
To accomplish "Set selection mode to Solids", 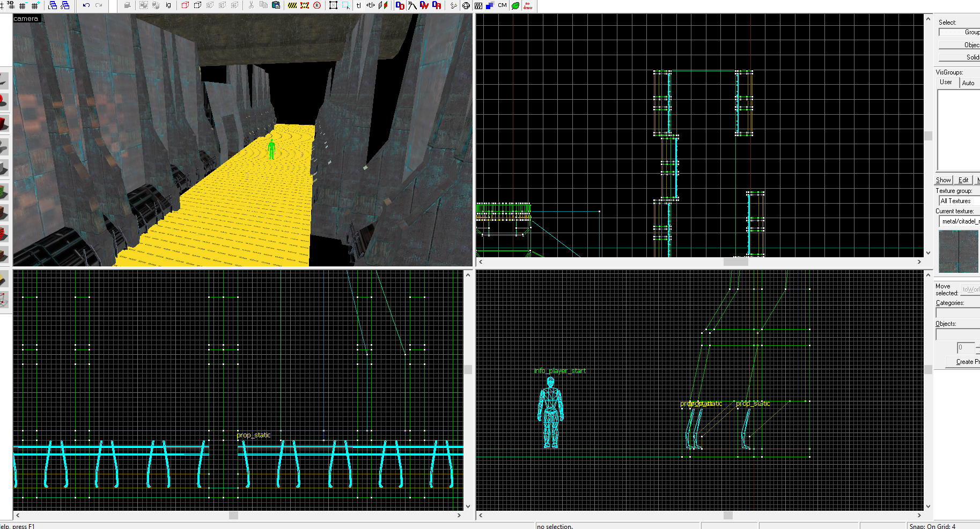I will 959,57.
